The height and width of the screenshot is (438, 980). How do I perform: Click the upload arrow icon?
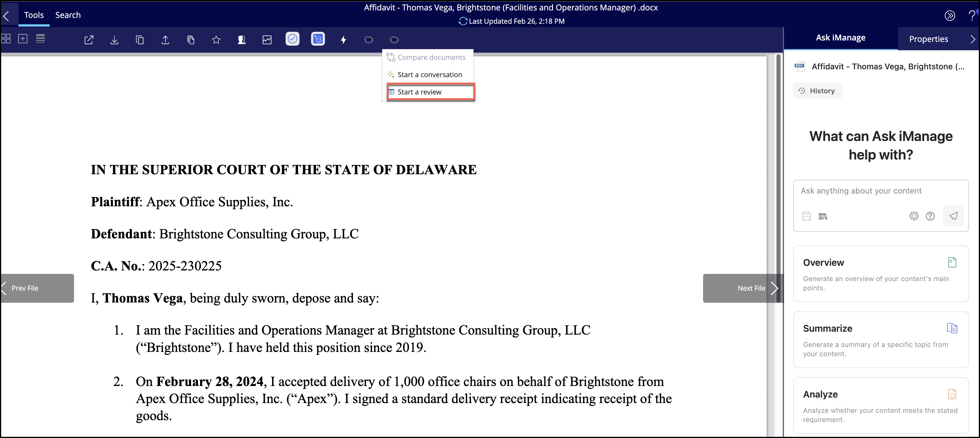(165, 40)
